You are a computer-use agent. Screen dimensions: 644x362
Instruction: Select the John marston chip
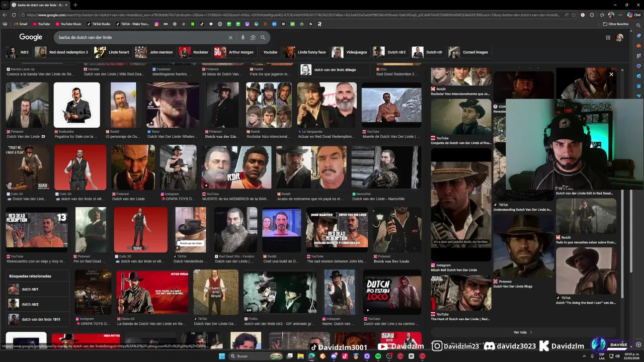(x=154, y=52)
